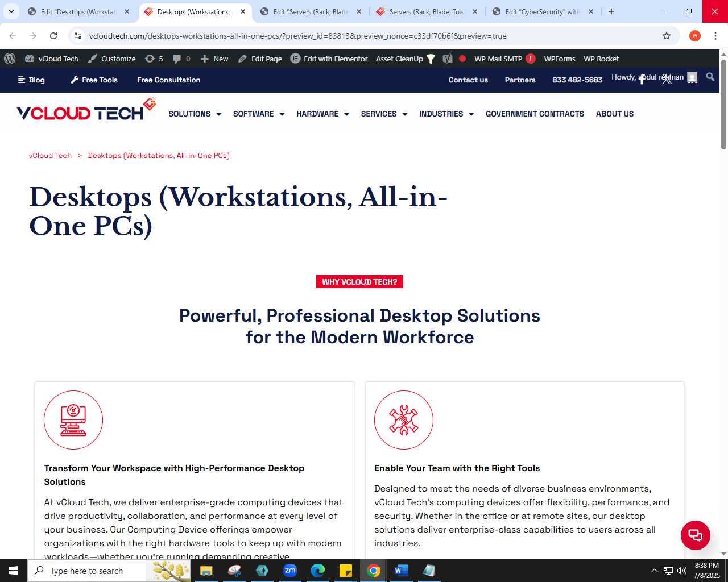Click the user avatar in admin bar
The width and height of the screenshot is (728, 582).
click(x=692, y=77)
